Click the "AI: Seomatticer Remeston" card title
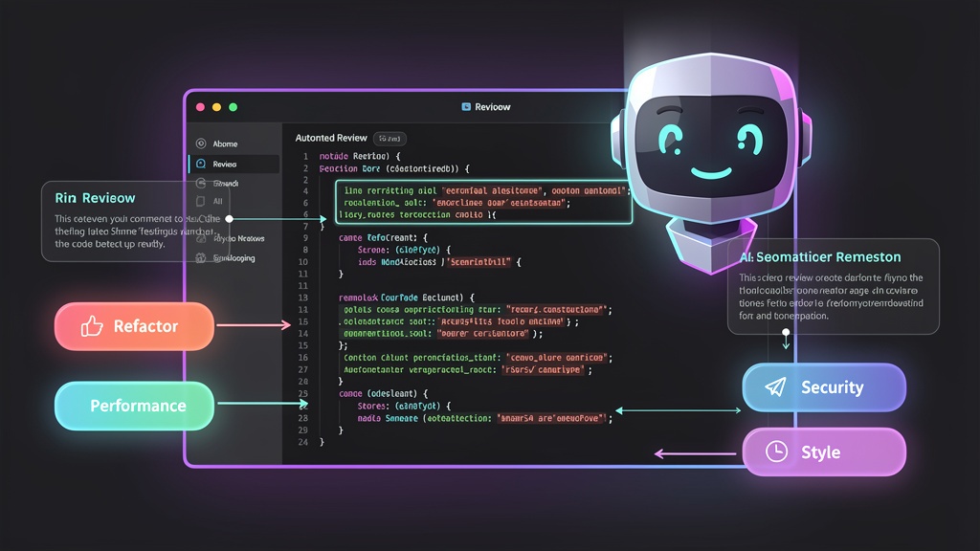This screenshot has width=980, height=551. click(820, 256)
